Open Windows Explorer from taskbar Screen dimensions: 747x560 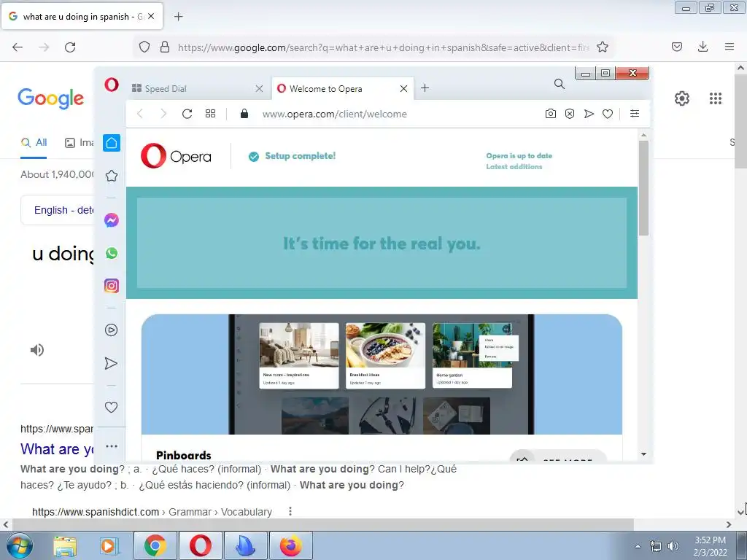tap(65, 546)
